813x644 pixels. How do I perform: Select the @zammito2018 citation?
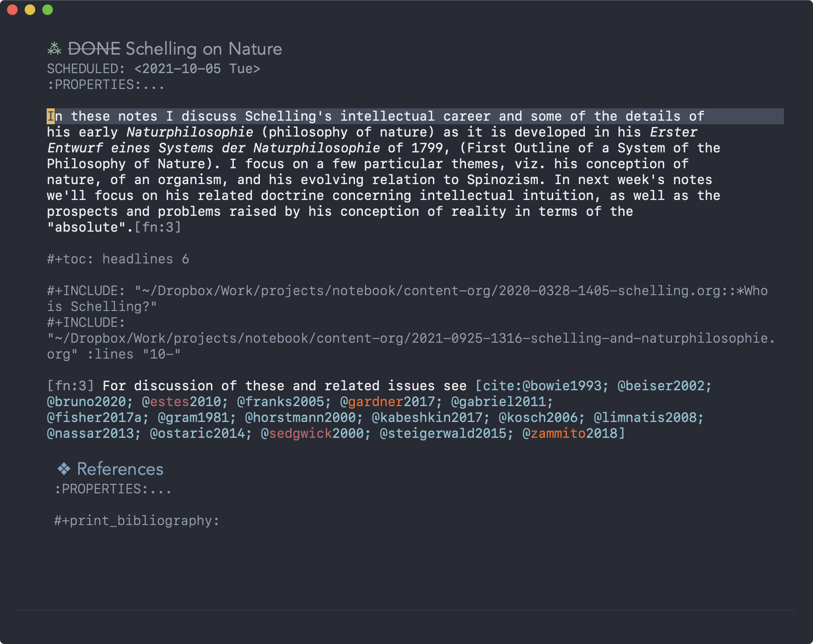point(570,433)
